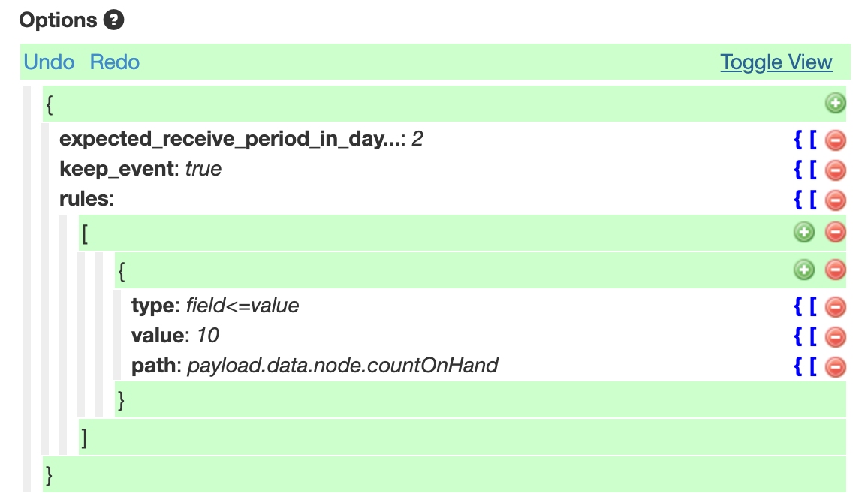
Task: Toggle View of the options editor
Action: (x=776, y=62)
